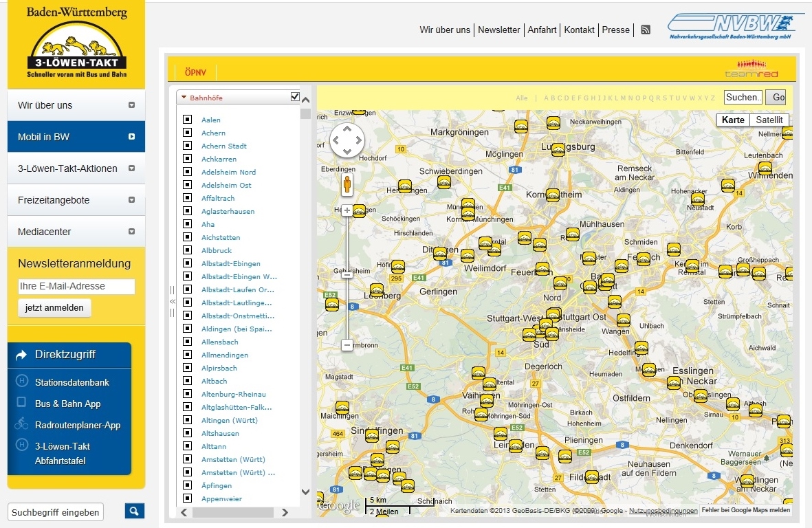Open Radroutenplaner-App bicycle icon
Image resolution: width=812 pixels, height=528 pixels.
(21, 424)
